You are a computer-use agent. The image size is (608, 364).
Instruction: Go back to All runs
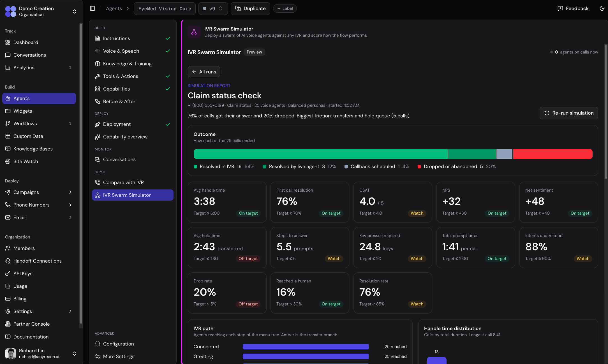204,72
